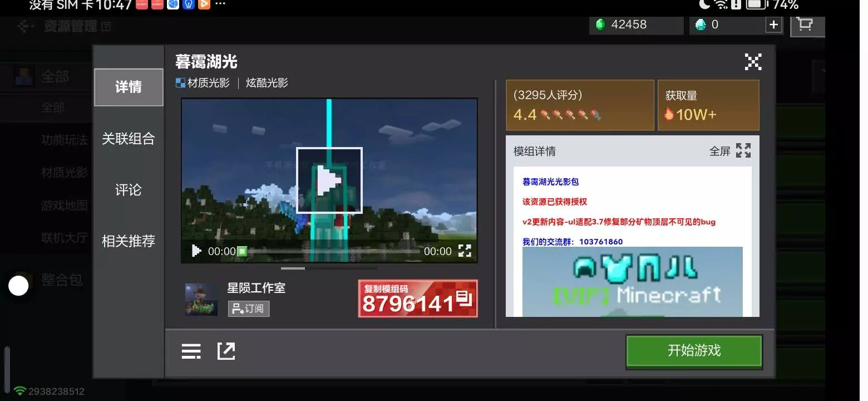This screenshot has height=401, width=868.
Task: Tap the battery icon in status bar
Action: (756, 5)
